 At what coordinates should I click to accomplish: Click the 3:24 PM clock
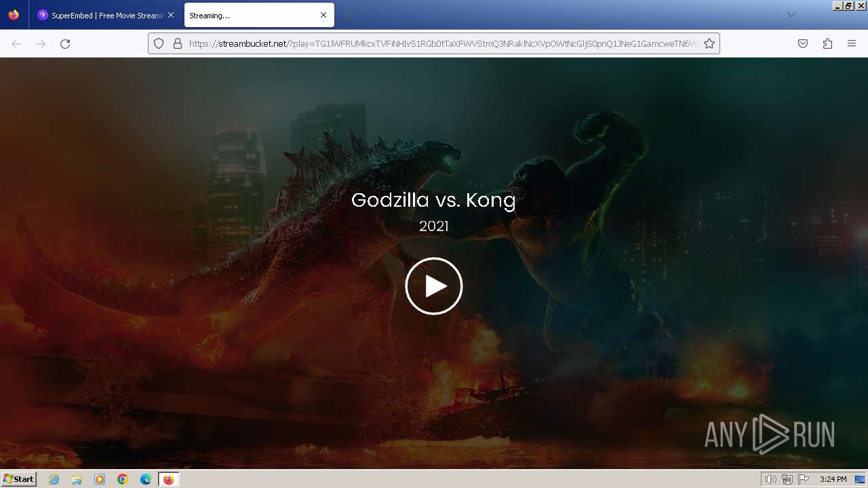[x=833, y=479]
